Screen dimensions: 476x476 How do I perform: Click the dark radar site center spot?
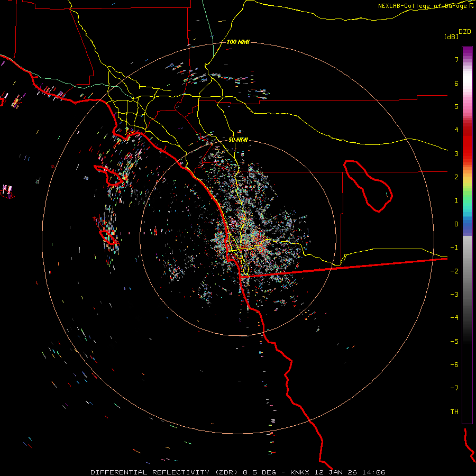(x=248, y=232)
